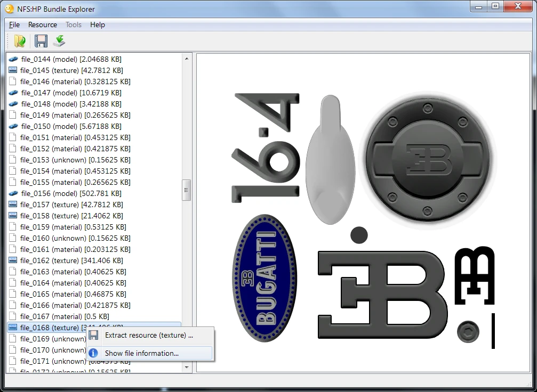Click blank page icon of file_0146
This screenshot has height=392, width=537.
pos(13,81)
